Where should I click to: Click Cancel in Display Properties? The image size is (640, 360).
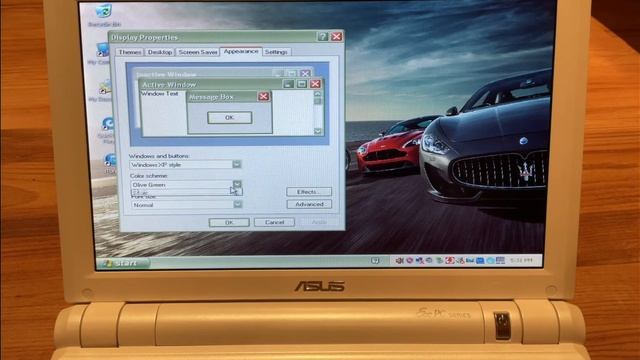(x=274, y=222)
